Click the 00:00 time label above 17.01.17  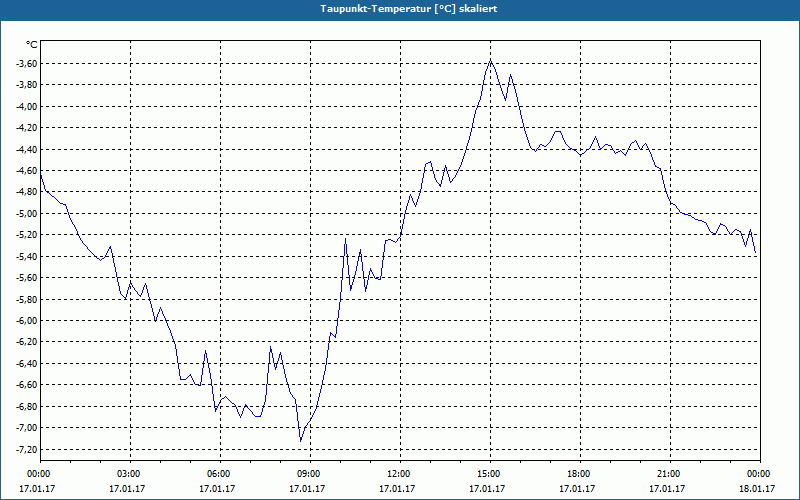tap(37, 474)
